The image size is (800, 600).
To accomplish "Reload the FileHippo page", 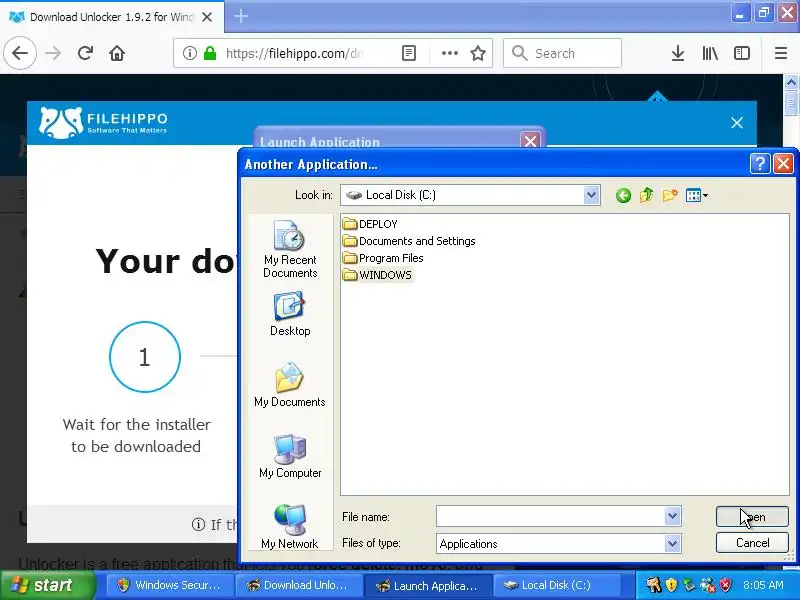I will 85,53.
